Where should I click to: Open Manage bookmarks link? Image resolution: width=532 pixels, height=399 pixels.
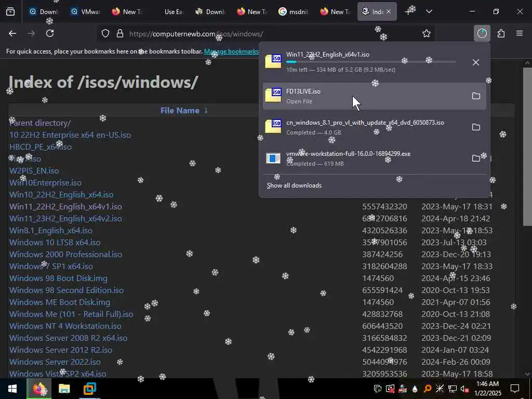232,51
